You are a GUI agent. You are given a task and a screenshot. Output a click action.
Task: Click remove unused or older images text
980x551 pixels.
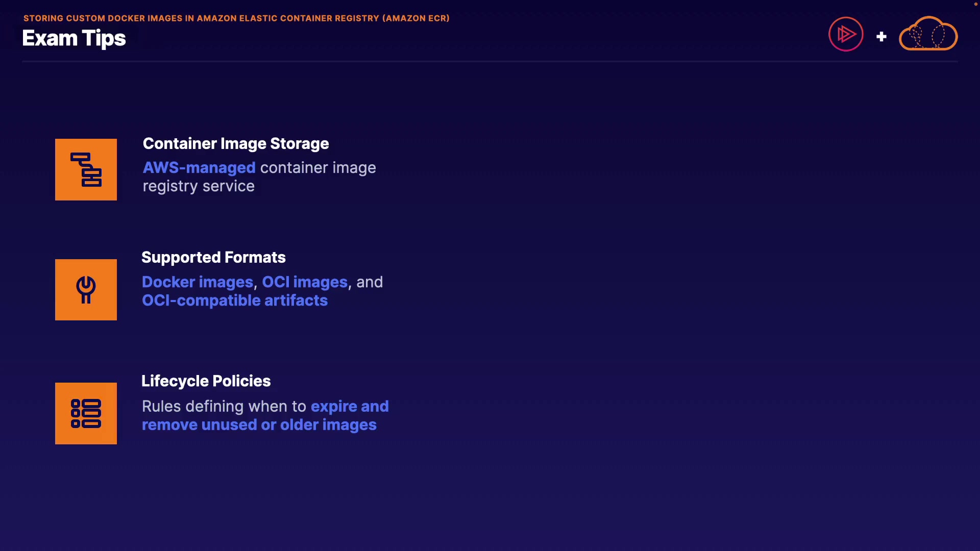pos(259,425)
